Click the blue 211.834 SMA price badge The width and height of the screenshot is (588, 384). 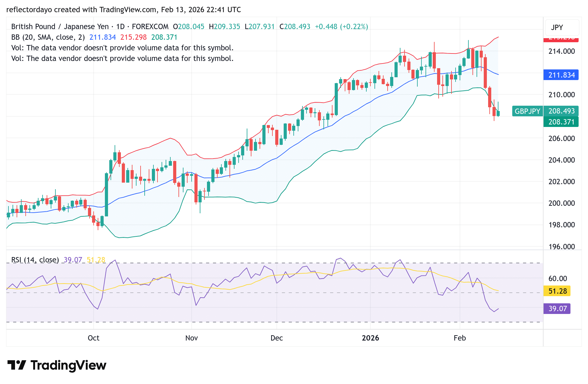pyautogui.click(x=561, y=75)
